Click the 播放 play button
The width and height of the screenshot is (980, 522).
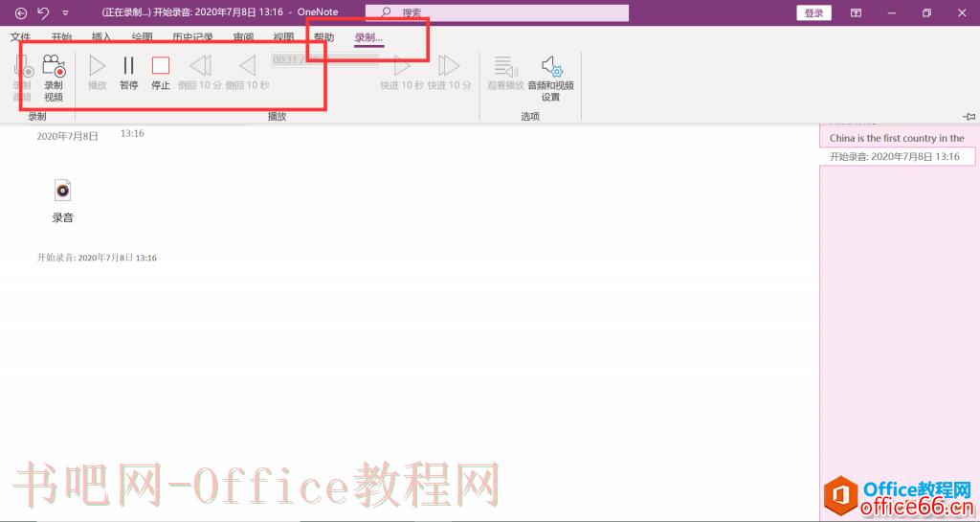tap(97, 73)
